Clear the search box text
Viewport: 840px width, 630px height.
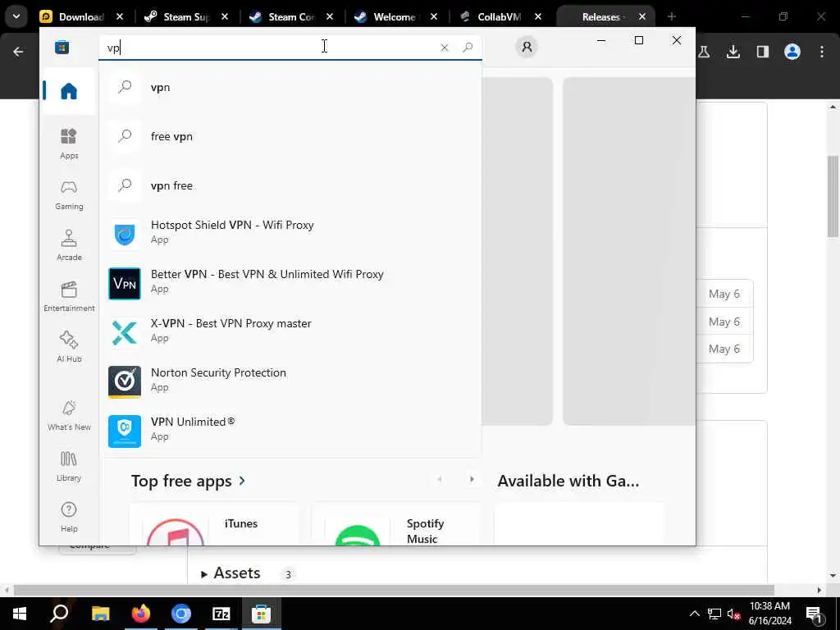tap(444, 48)
